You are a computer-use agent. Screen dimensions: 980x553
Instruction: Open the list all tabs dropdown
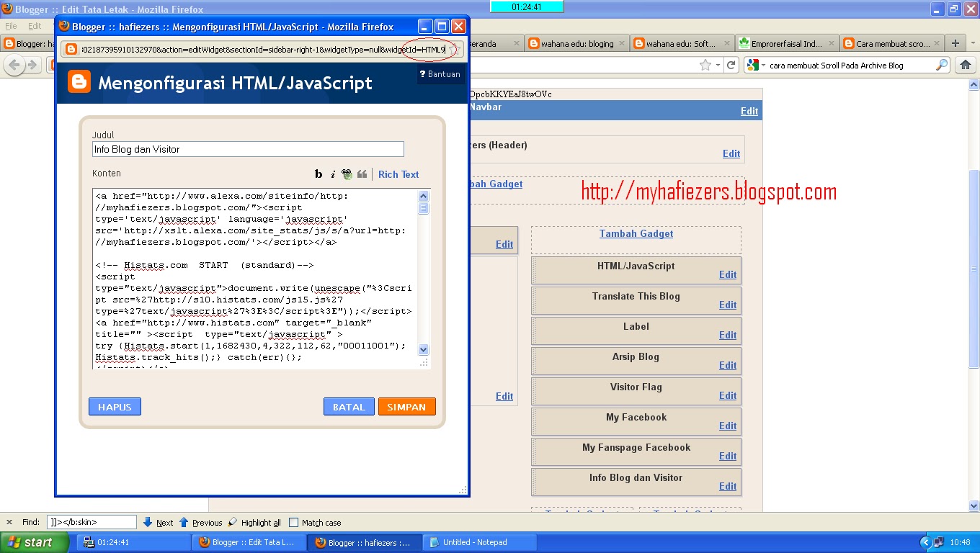[972, 43]
